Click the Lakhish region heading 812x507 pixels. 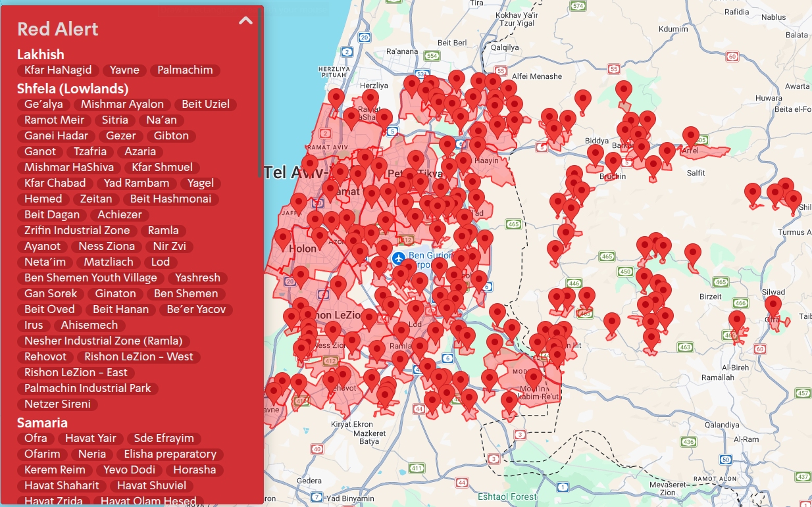(40, 55)
